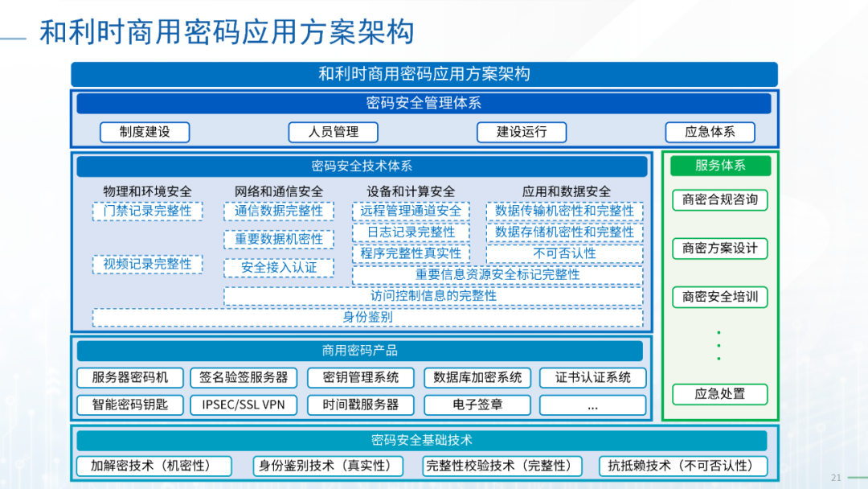Select the 签名验签服务器 product box

[244, 378]
